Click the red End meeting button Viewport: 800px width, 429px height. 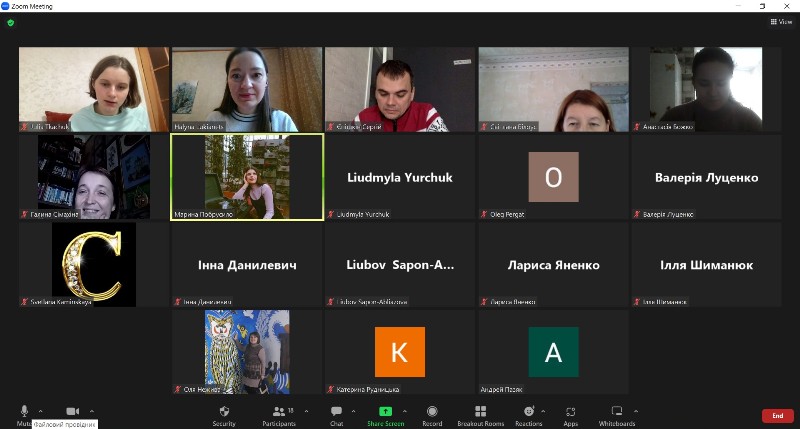point(778,416)
